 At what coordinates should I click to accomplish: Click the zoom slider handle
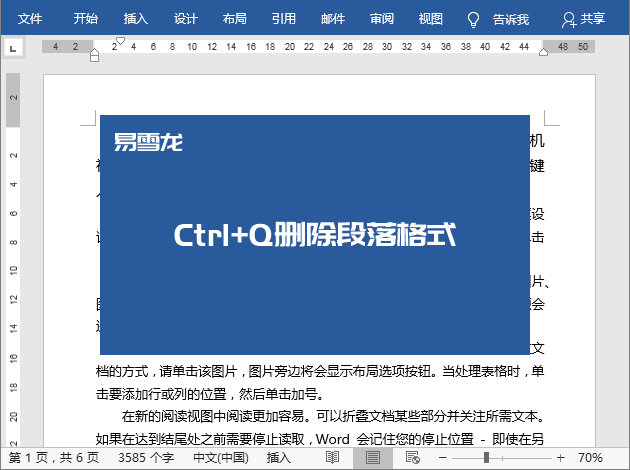pos(486,458)
